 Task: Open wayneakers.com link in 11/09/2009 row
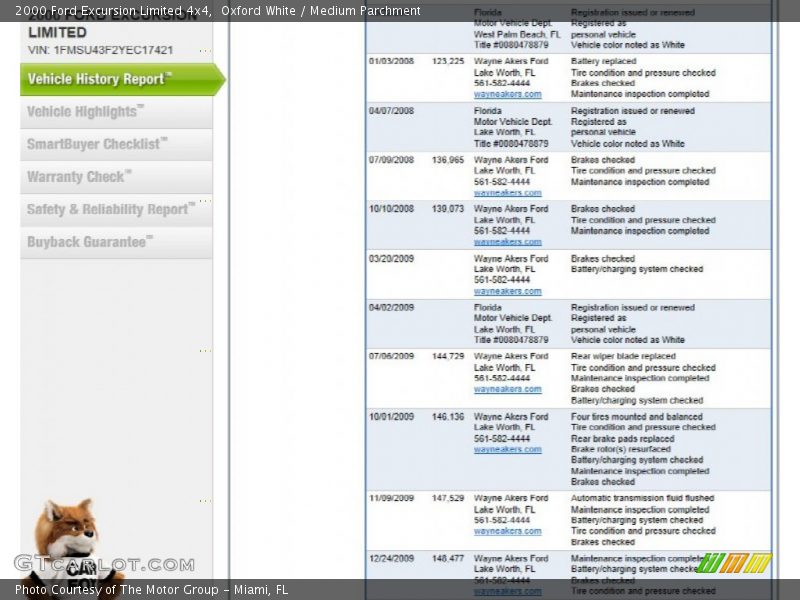coord(508,531)
